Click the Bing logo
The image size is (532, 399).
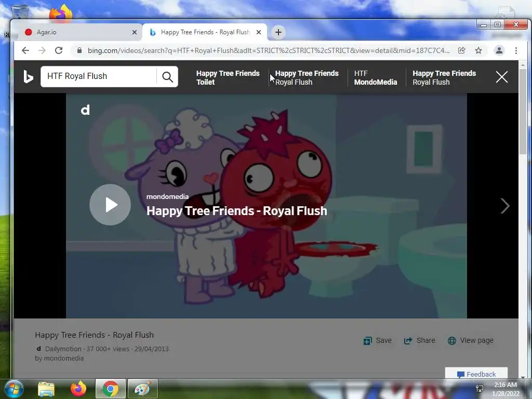click(x=28, y=77)
